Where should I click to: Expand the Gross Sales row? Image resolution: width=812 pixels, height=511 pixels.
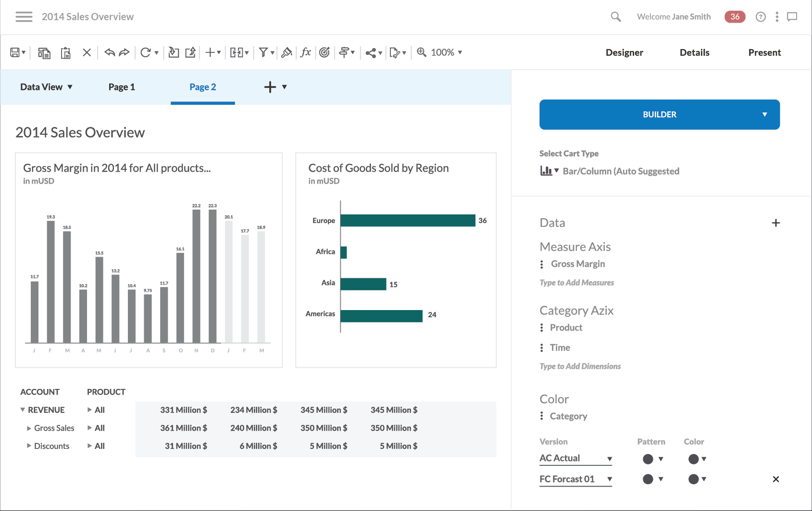click(x=29, y=428)
